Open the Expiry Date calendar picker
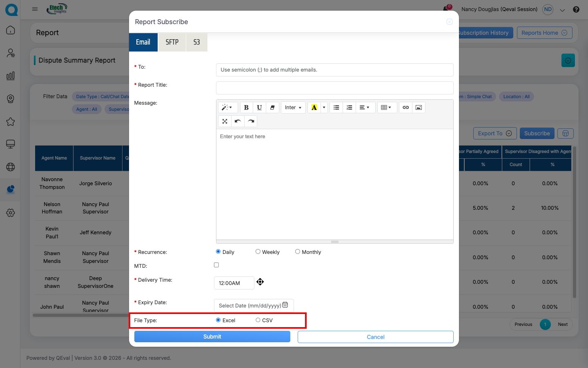588x368 pixels. point(285,305)
